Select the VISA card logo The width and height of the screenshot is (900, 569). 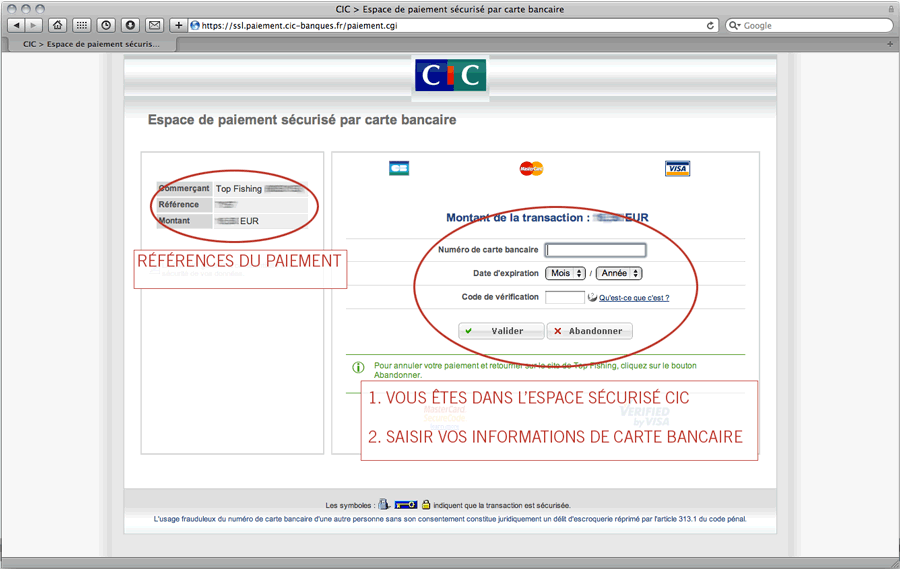pyautogui.click(x=677, y=168)
